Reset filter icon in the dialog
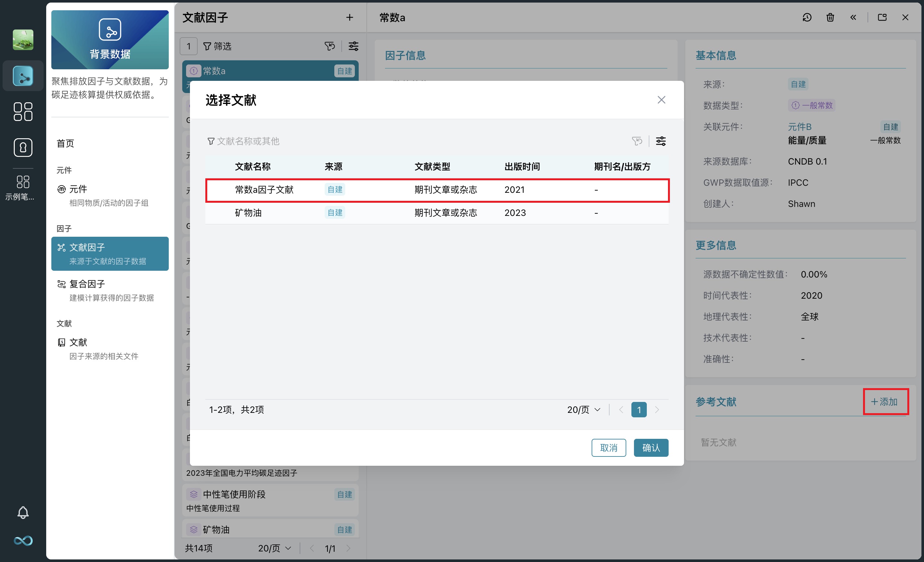Viewport: 924px width, 562px height. click(637, 141)
